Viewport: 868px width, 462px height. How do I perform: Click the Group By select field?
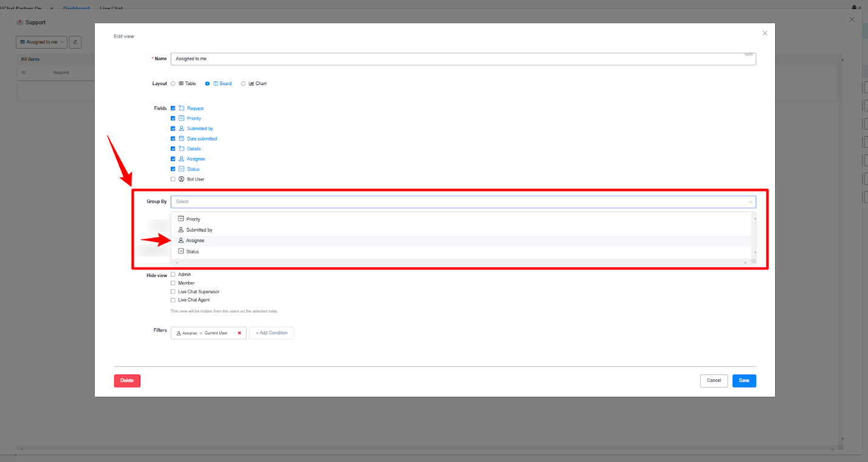pos(463,202)
